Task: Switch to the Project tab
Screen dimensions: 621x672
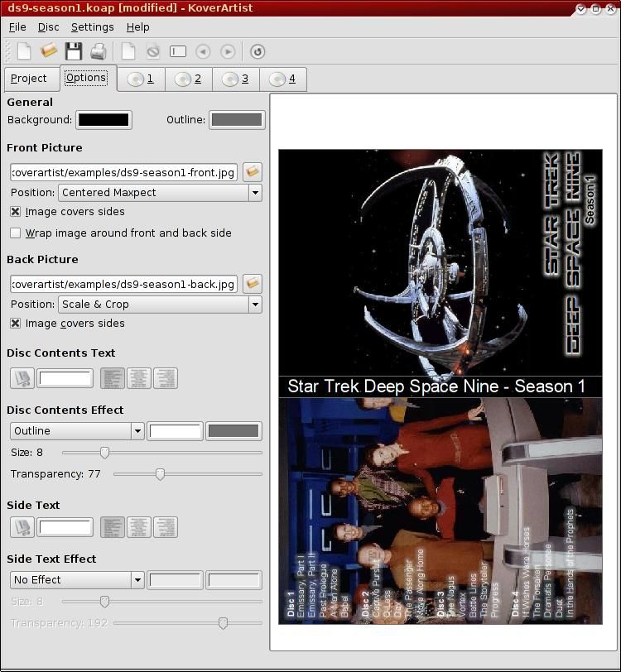Action: pos(31,79)
